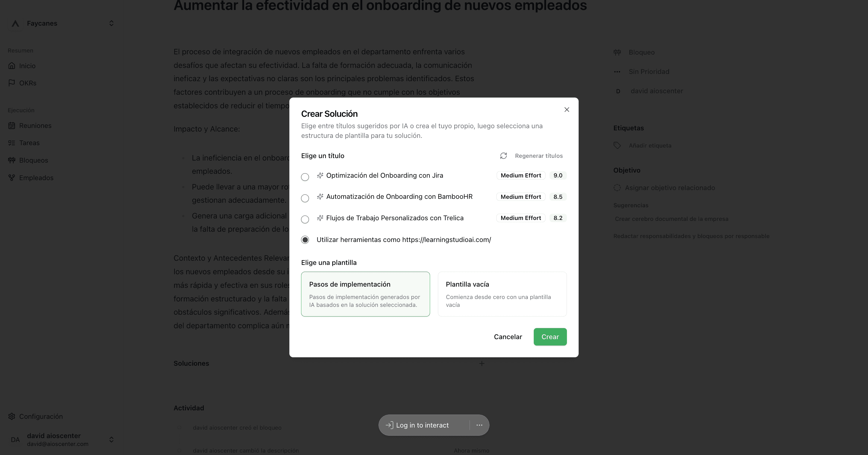Close the Crear Solución dialog

click(567, 110)
